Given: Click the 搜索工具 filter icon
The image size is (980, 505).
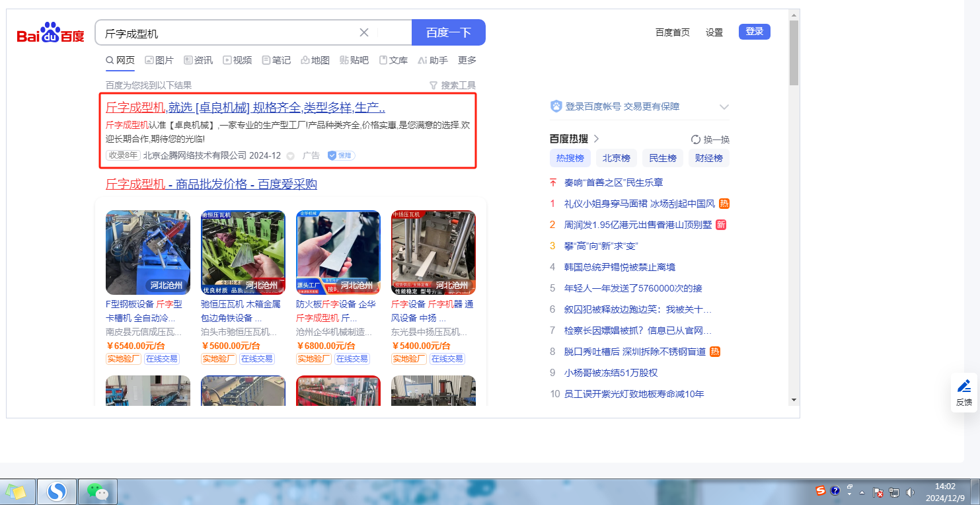Looking at the screenshot, I should pos(433,85).
